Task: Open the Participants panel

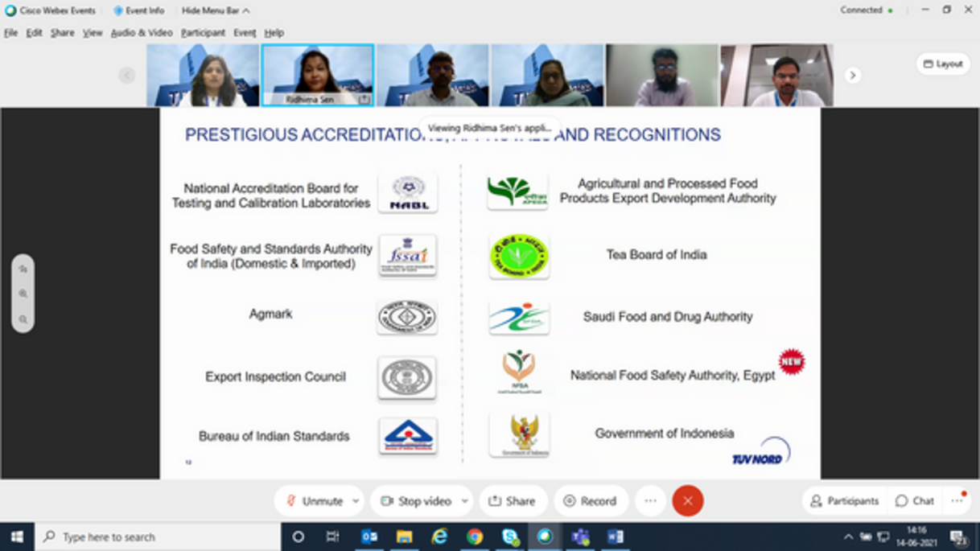Action: 844,501
